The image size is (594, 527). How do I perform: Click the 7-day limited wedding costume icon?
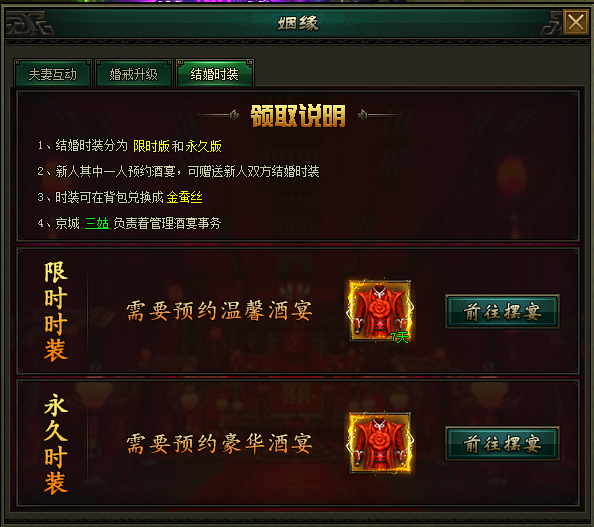coord(380,311)
